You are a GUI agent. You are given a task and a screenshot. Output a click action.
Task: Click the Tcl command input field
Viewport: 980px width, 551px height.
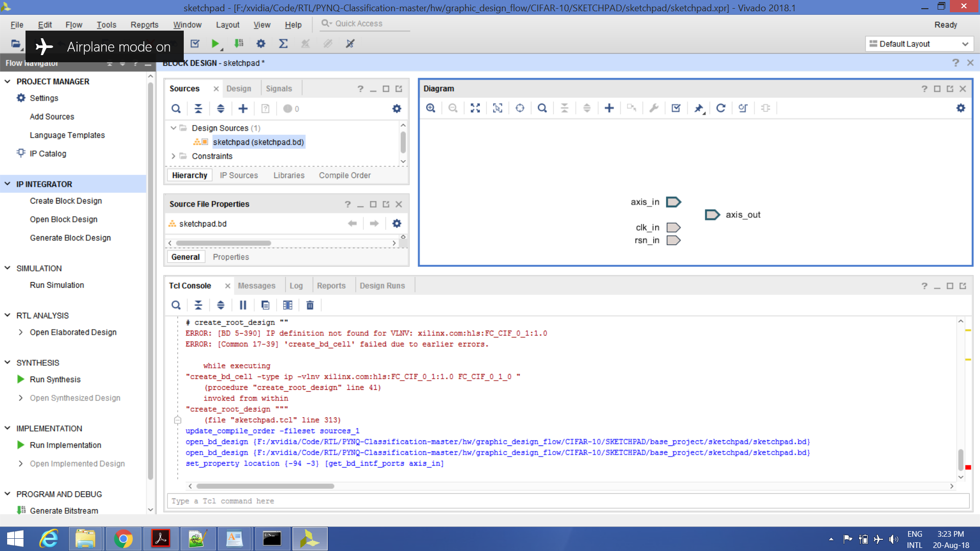click(567, 501)
